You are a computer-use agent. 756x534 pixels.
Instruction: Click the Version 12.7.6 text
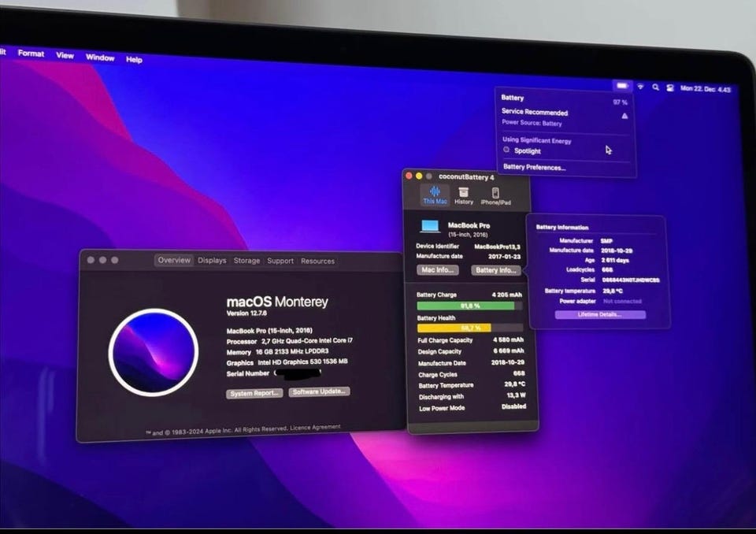pyautogui.click(x=246, y=313)
